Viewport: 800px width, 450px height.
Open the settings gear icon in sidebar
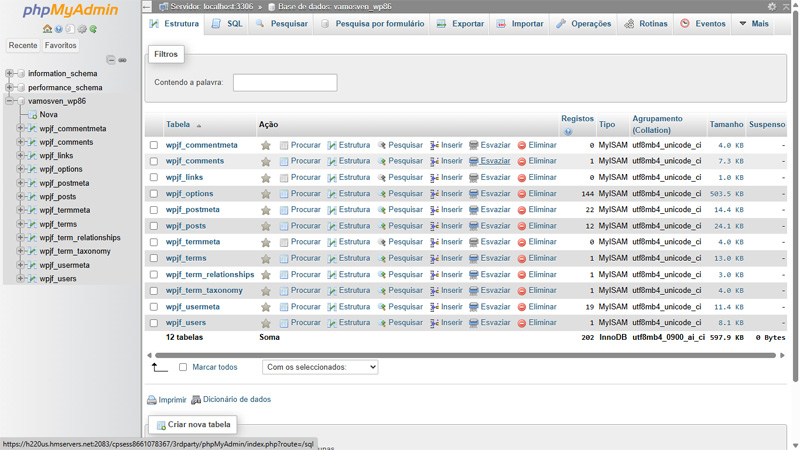(x=82, y=29)
